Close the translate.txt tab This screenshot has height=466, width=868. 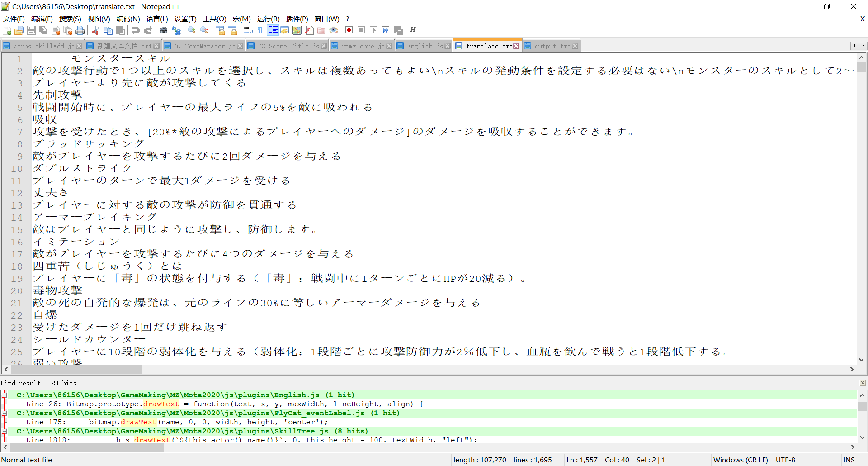516,46
